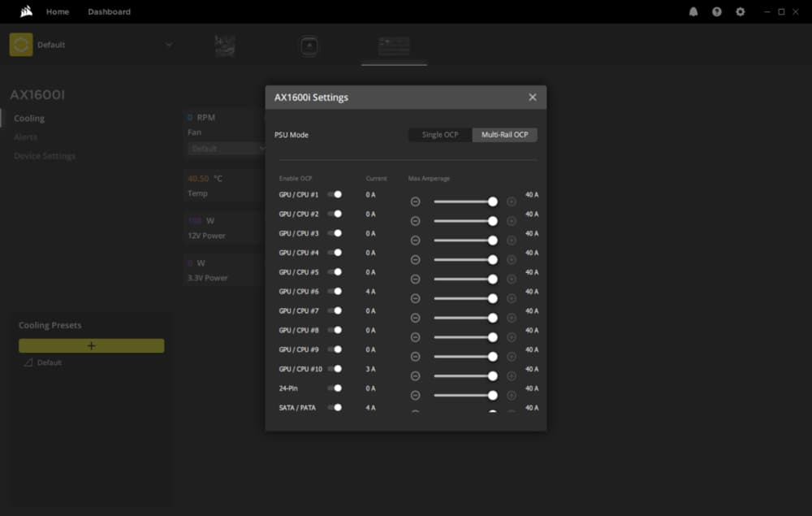Viewport: 812px width, 516px height.
Task: Toggle OCP for the 24-Pin rail
Action: [x=335, y=388]
